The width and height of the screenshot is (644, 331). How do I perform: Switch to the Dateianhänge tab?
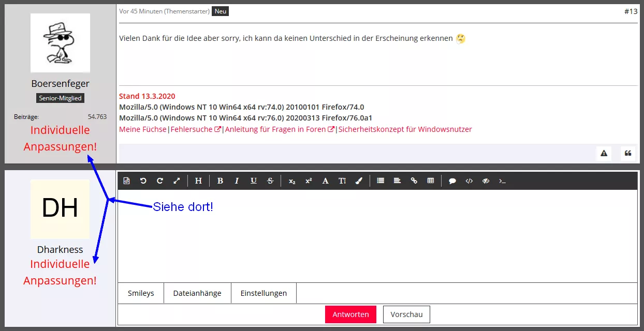197,293
